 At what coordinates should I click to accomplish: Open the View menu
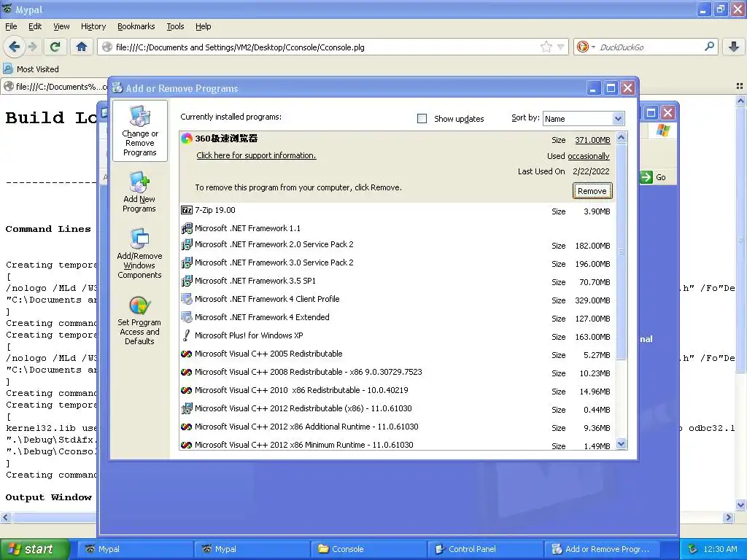(x=61, y=26)
